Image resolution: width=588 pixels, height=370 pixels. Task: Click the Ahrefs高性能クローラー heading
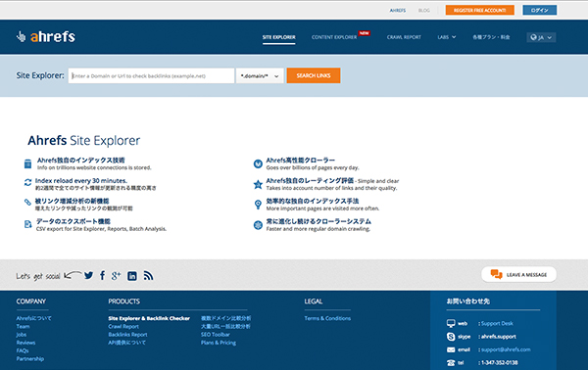coord(301,161)
